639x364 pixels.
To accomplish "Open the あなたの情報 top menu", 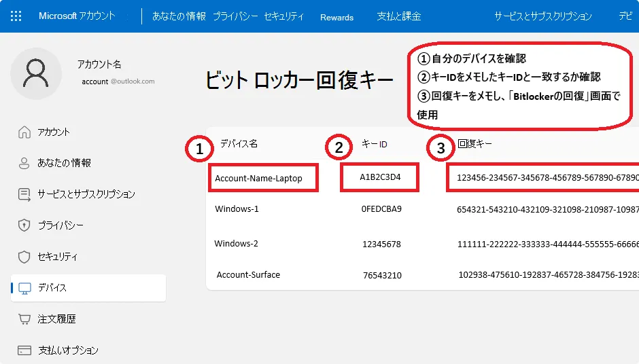I will pyautogui.click(x=179, y=16).
